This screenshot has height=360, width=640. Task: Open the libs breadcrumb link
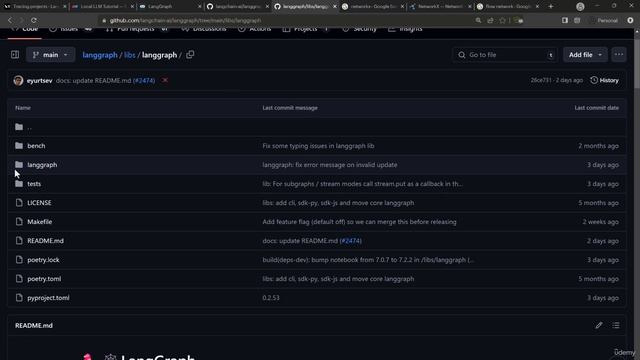coord(129,55)
